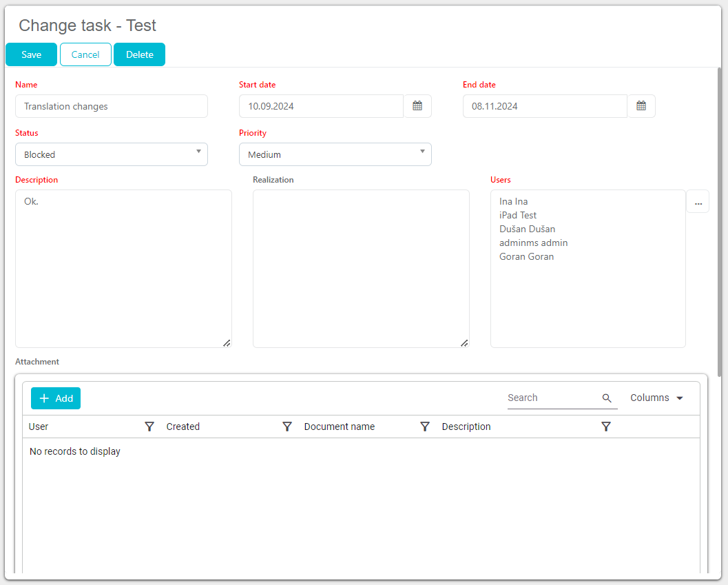Save the task changes
The image size is (728, 585).
[31, 54]
